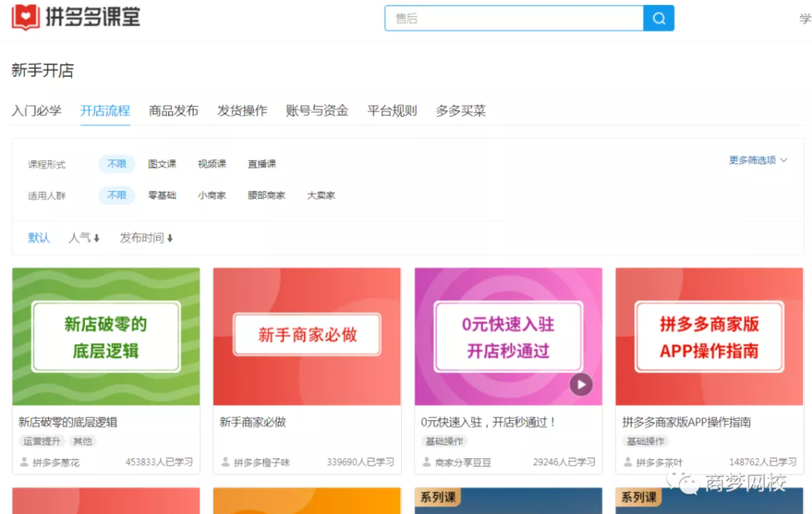
Task: Filter courses by 图文课 format
Action: click(162, 164)
